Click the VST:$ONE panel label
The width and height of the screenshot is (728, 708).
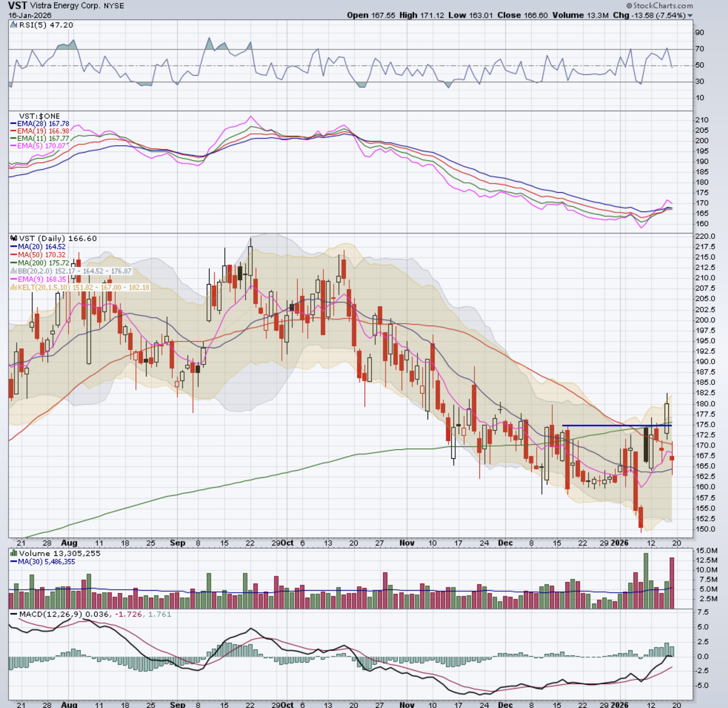tap(39, 116)
